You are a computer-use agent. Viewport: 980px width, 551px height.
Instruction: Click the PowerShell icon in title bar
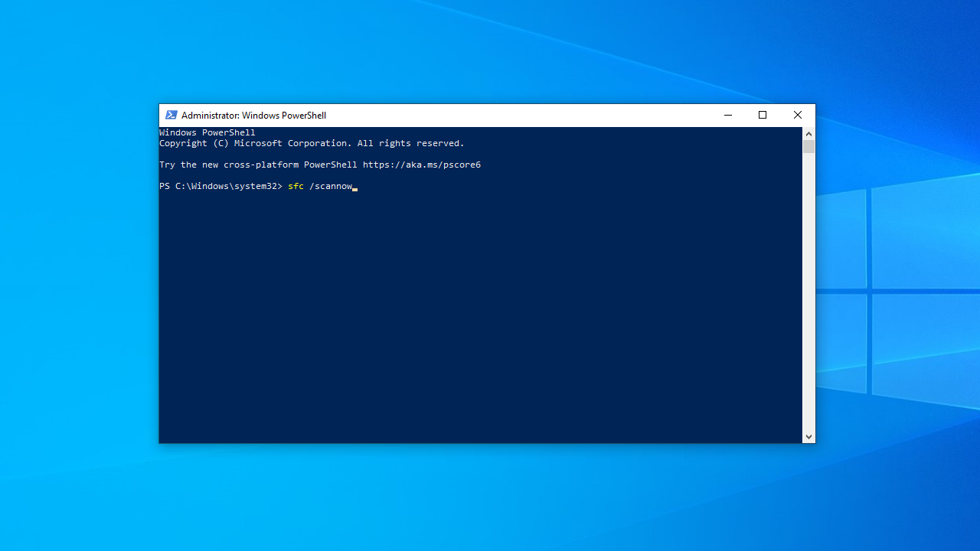(x=171, y=115)
